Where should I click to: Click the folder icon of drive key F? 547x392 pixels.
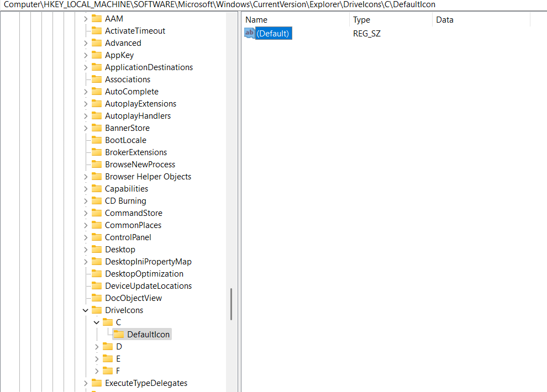click(x=108, y=371)
